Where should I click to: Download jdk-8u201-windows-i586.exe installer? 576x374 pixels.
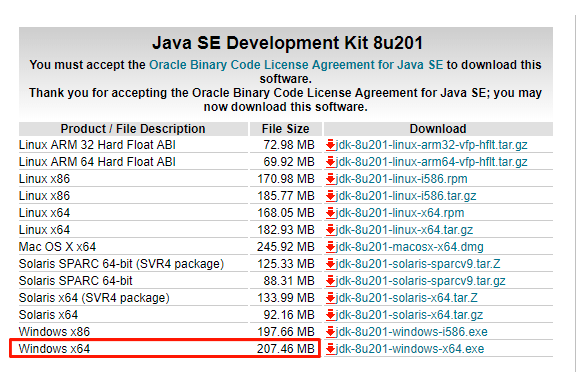[412, 332]
